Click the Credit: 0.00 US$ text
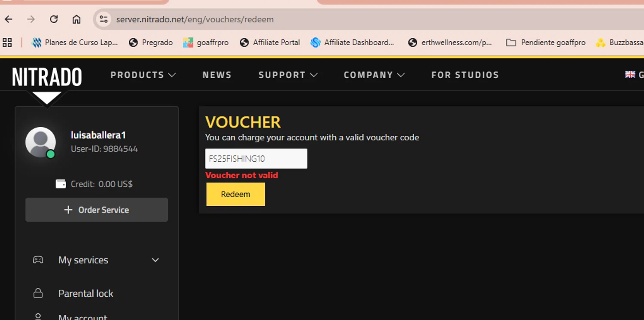Image resolution: width=644 pixels, height=320 pixels. (102, 184)
